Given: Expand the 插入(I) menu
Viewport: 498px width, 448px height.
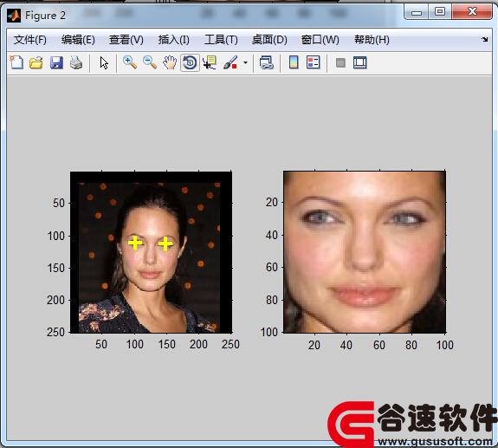Looking at the screenshot, I should tap(174, 40).
